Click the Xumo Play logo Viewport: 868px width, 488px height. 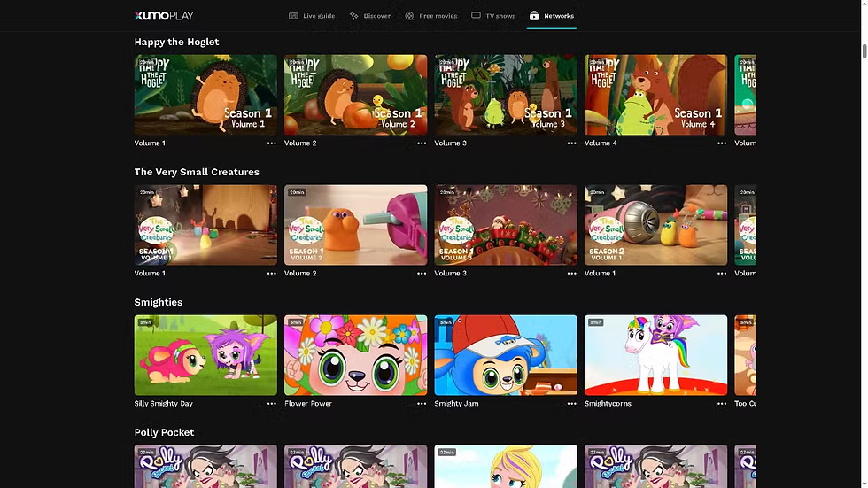point(164,15)
